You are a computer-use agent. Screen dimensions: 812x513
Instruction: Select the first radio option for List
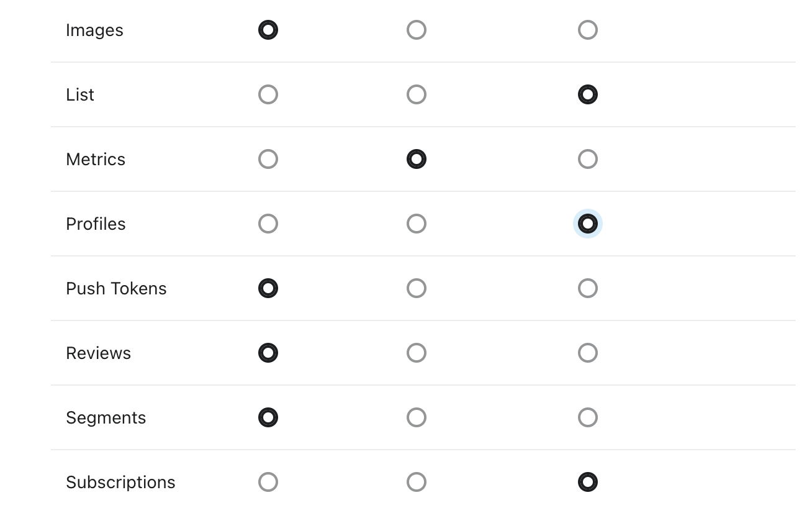pyautogui.click(x=268, y=94)
